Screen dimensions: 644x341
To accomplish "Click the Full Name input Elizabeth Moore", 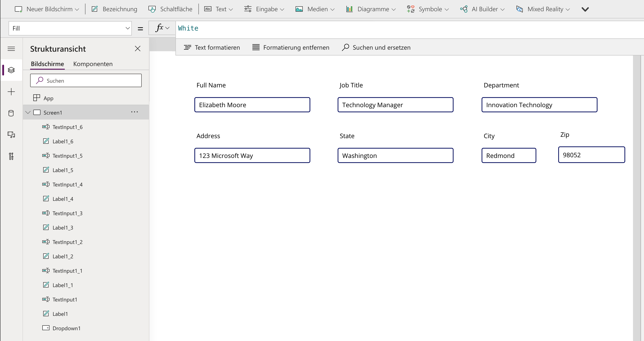I will (252, 105).
